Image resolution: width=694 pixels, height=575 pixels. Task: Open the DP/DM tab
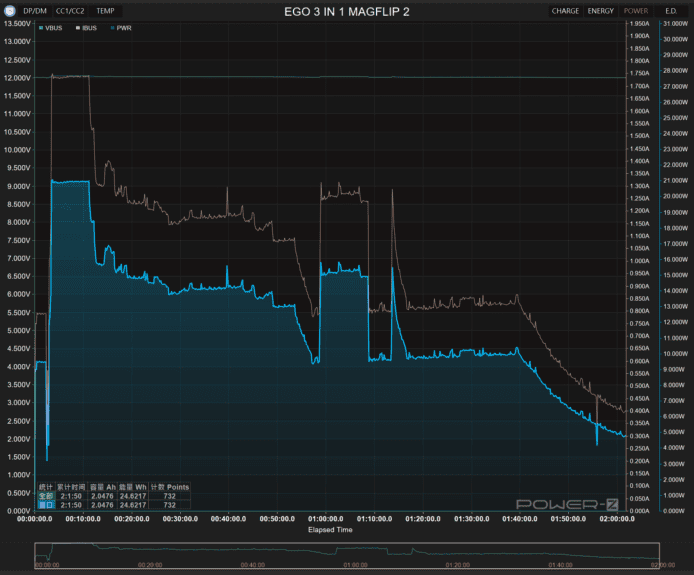(35, 11)
